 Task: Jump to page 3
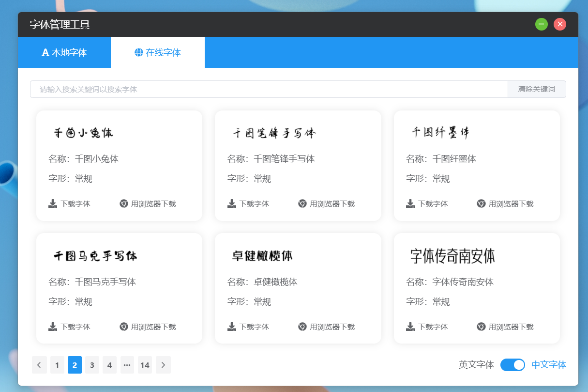click(x=92, y=365)
